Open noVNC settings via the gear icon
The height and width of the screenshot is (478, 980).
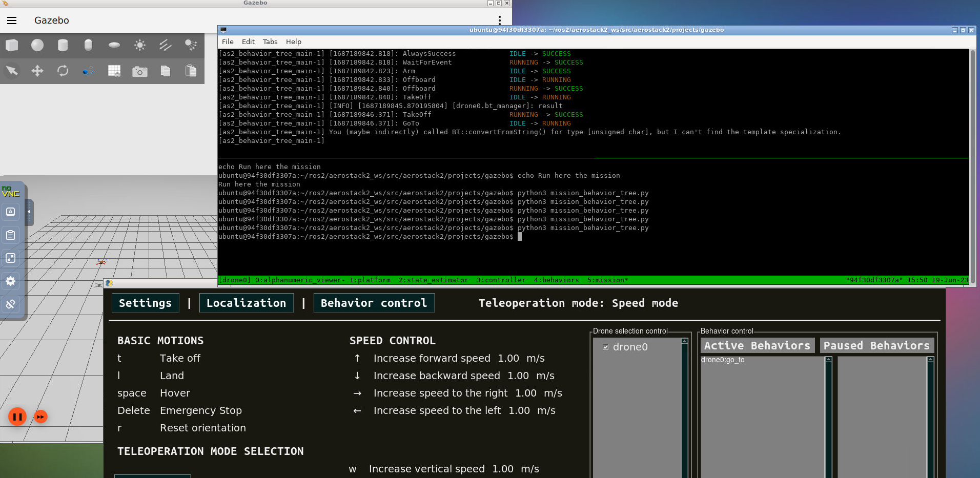click(10, 281)
